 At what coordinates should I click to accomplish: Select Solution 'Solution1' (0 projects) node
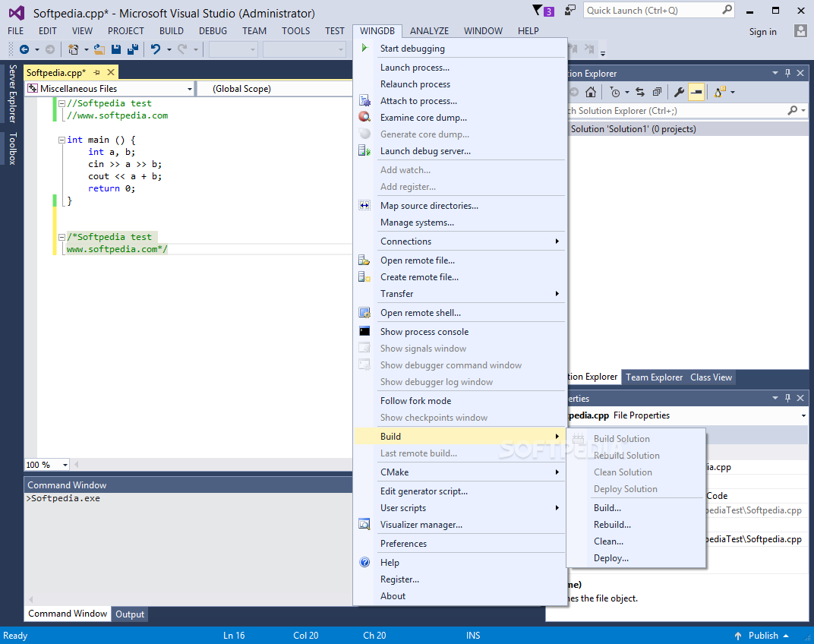point(633,129)
